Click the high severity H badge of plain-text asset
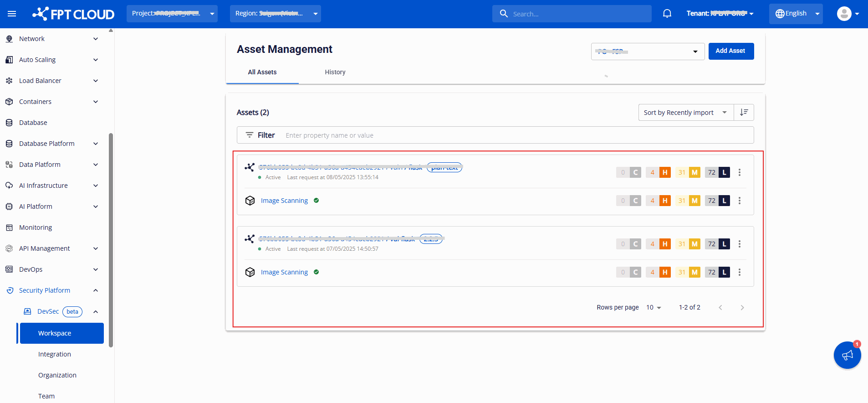This screenshot has width=868, height=403. point(665,172)
